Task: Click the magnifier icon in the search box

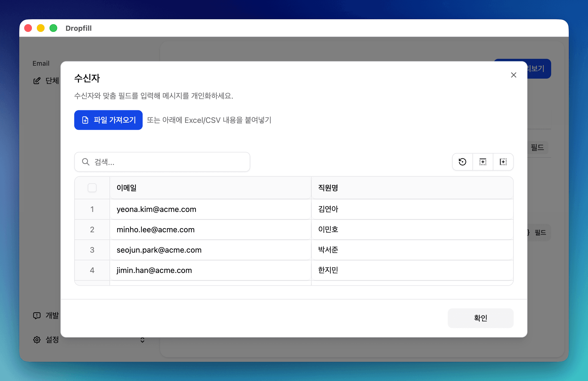Action: [86, 162]
